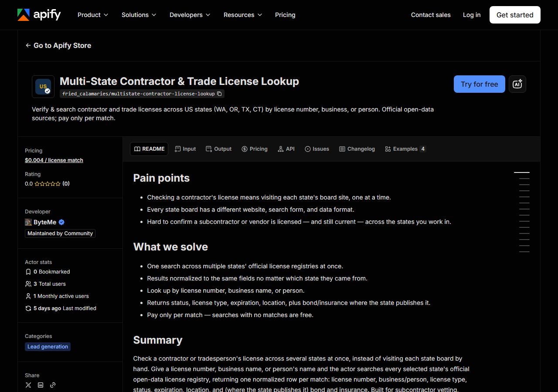Click the Summary heading
The width and height of the screenshot is (558, 392).
click(158, 340)
